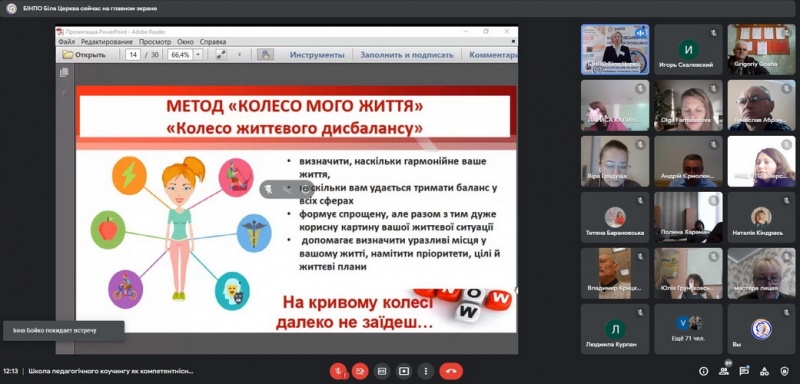
Task: Open page thumbnails sidebar icon
Action: pos(64,72)
